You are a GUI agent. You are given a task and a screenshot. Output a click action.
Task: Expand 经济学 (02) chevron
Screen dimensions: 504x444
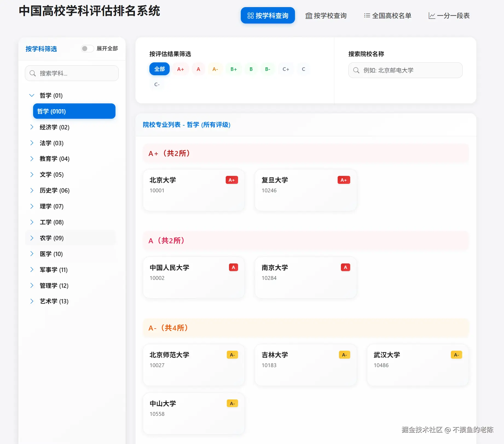point(32,127)
